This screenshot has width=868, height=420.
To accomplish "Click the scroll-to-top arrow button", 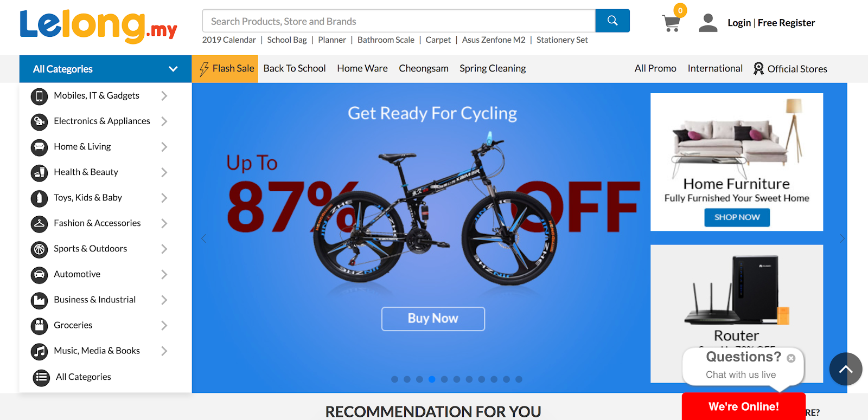I will (846, 369).
